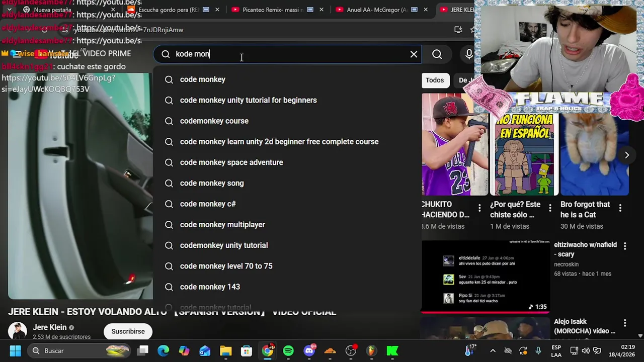The height and width of the screenshot is (362, 644).
Task: Open the cast/install icon in the address bar
Action: [x=458, y=30]
